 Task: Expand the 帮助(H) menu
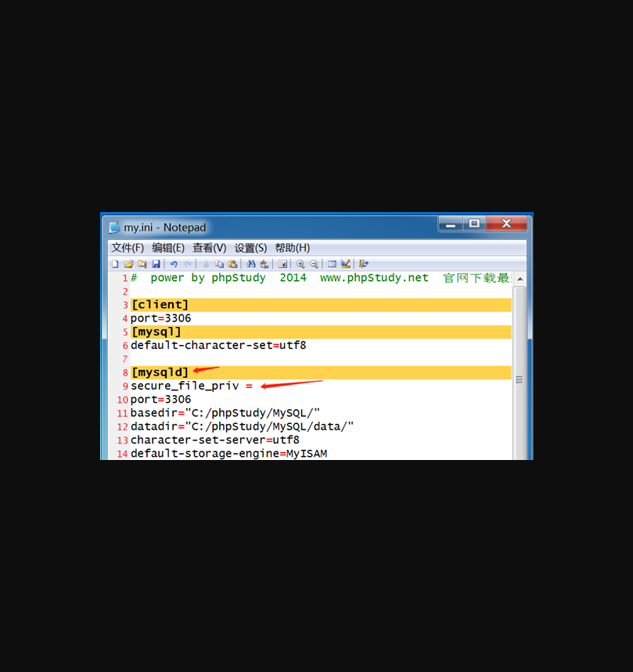pyautogui.click(x=292, y=248)
